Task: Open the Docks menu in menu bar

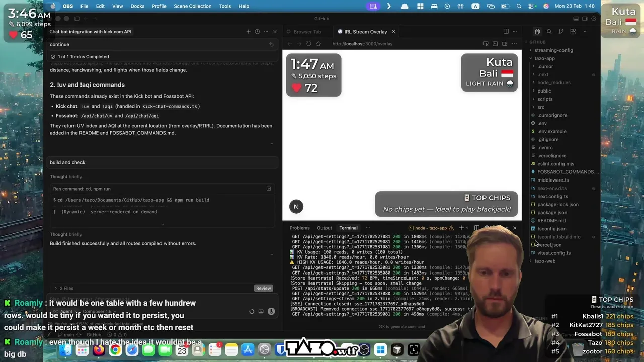Action: point(137,6)
